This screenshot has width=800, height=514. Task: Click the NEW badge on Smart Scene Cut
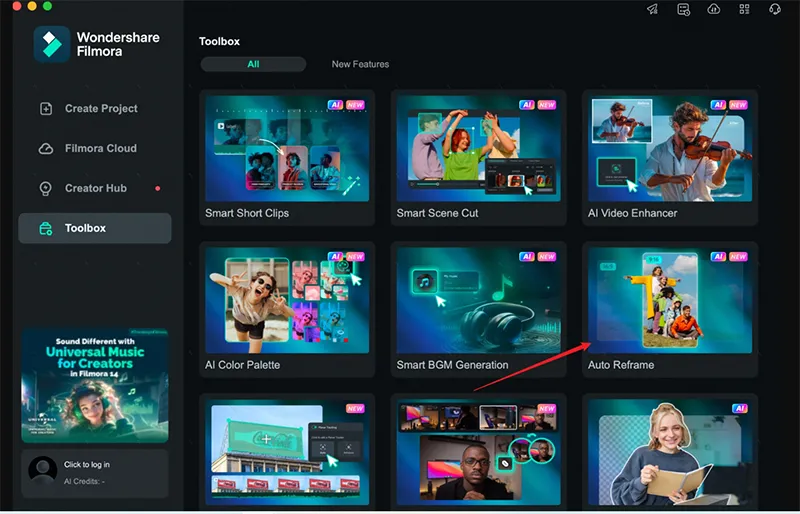pos(546,105)
